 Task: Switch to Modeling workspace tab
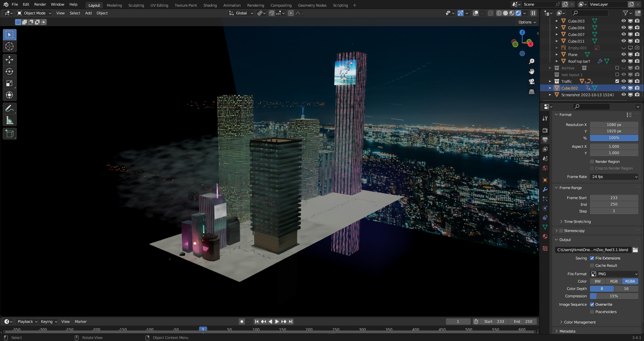click(114, 5)
